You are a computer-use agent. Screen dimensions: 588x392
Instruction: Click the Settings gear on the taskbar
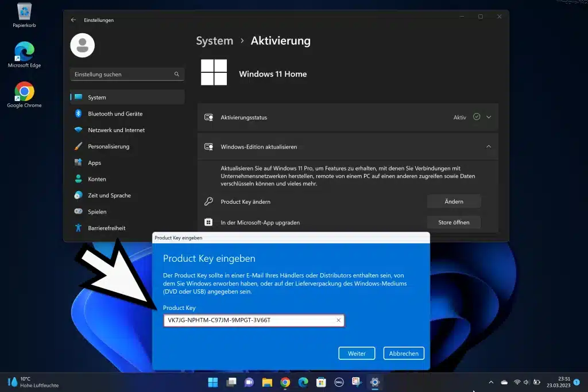coord(374,382)
